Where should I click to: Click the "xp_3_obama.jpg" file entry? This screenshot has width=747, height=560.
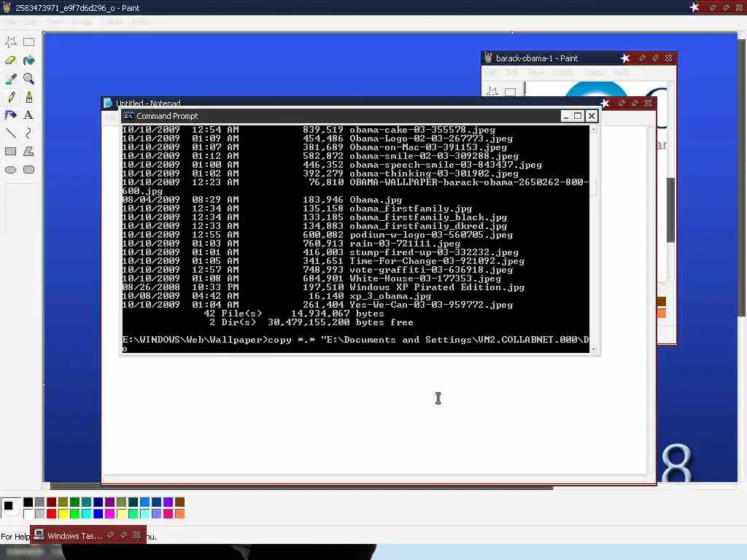(x=390, y=296)
